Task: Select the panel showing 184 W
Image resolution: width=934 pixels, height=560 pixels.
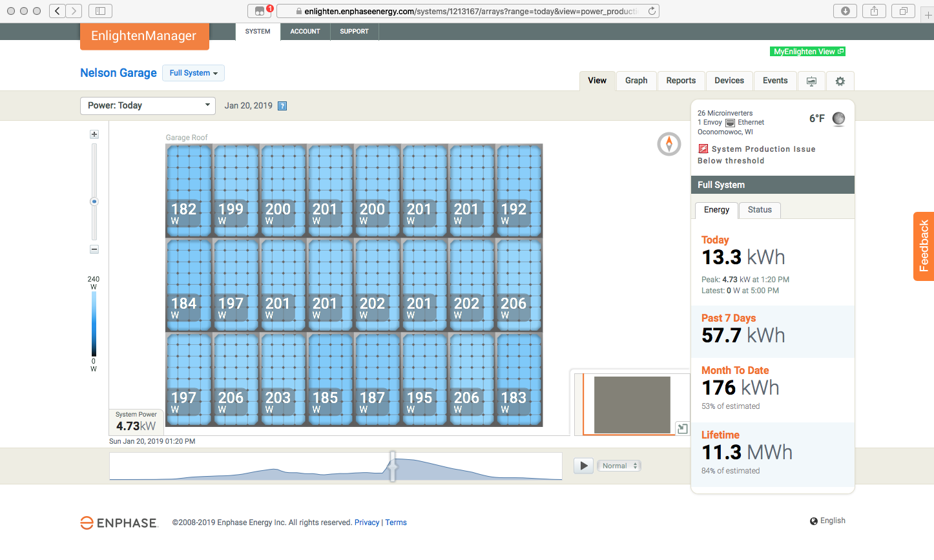Action: pos(189,285)
